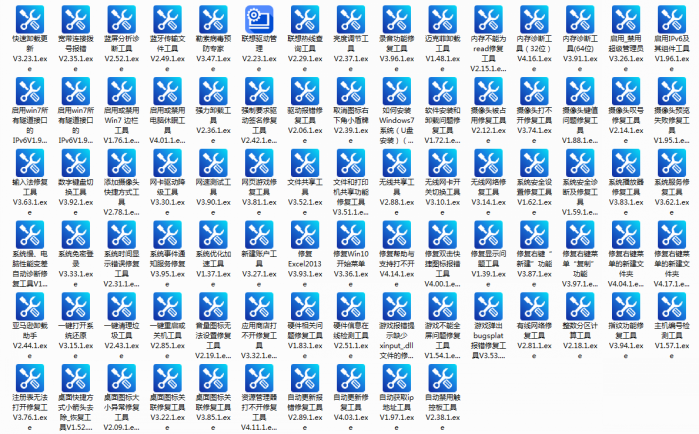Click the 修复右键"新建"功能 V3.87.1.exe icon
Viewport: 699px width, 434px height.
pos(534,235)
